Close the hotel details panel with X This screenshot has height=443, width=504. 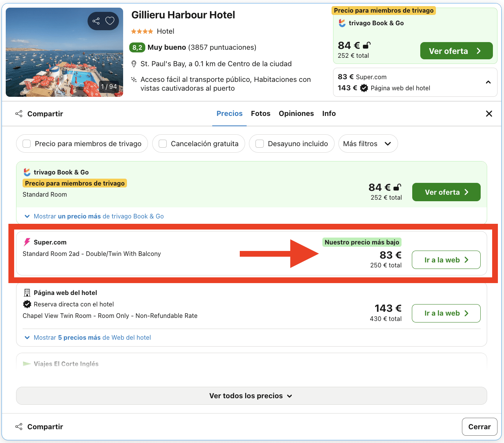pos(489,114)
